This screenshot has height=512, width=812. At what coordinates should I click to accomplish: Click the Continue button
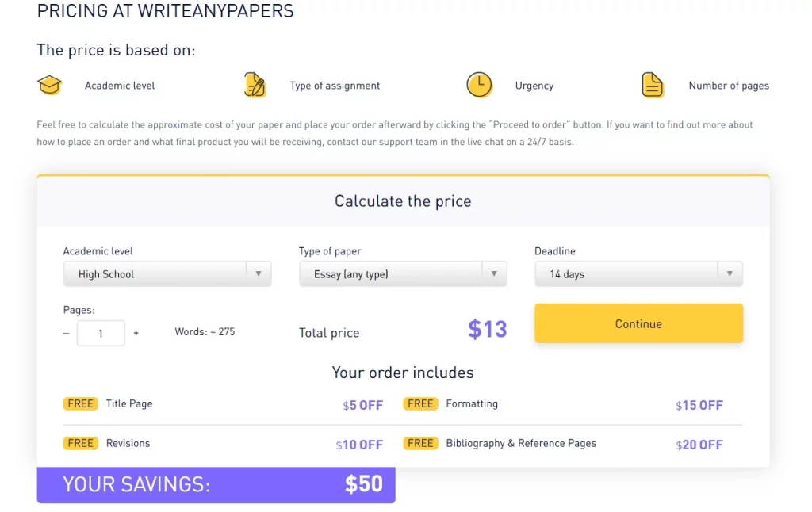tap(638, 323)
